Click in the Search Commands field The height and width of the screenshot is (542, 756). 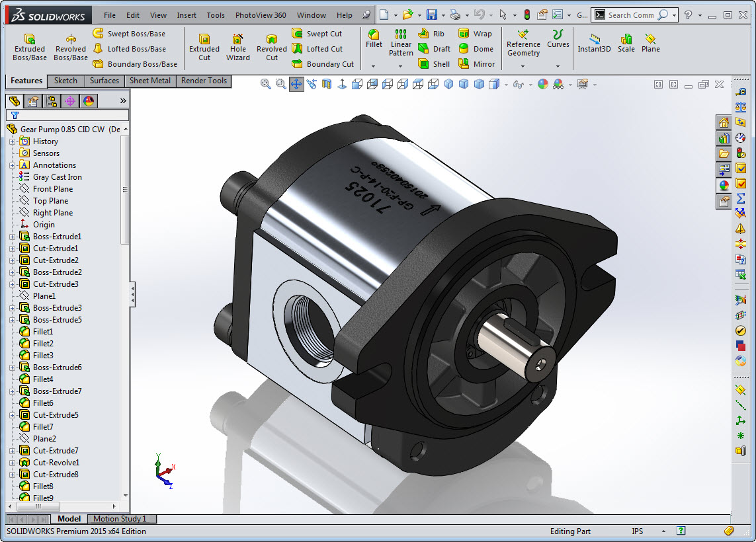pyautogui.click(x=631, y=15)
